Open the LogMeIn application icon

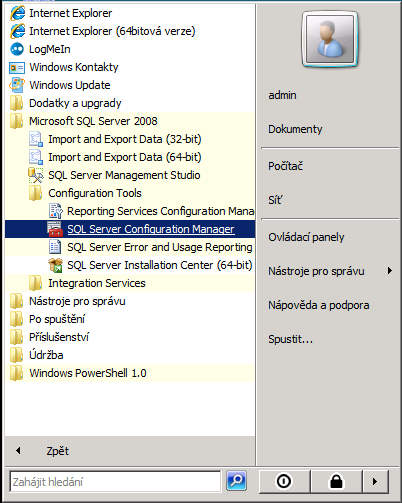point(17,49)
